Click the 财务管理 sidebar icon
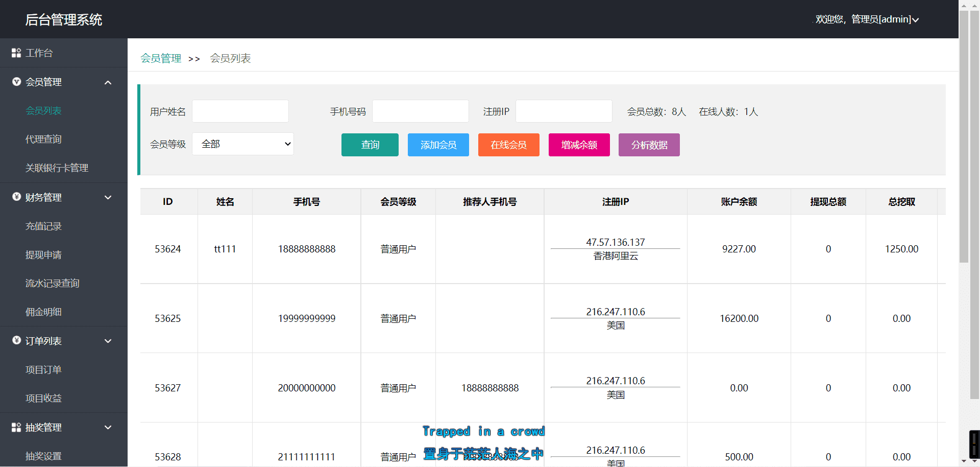Screen dimensions: 980x467 16,197
